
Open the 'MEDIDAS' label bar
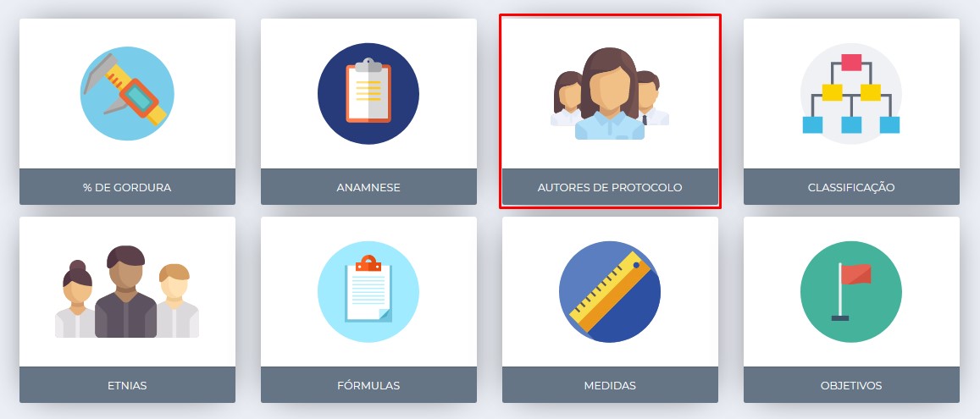610,384
